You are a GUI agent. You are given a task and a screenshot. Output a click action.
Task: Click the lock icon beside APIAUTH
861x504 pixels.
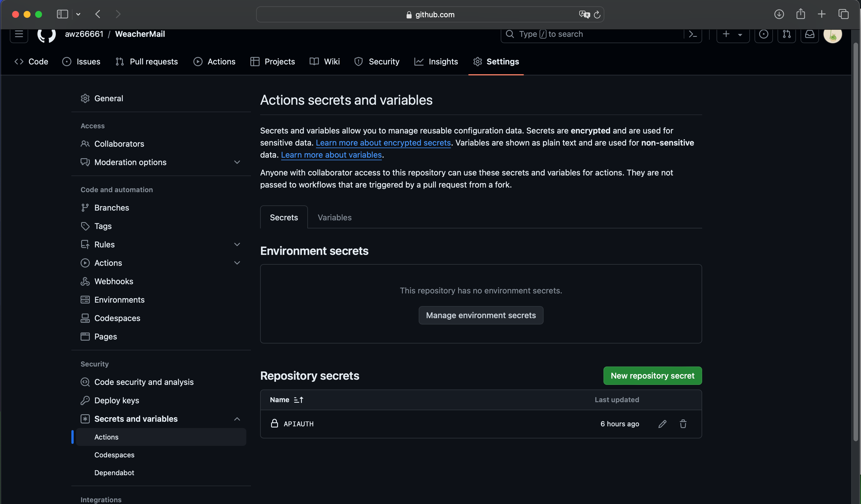pos(274,423)
